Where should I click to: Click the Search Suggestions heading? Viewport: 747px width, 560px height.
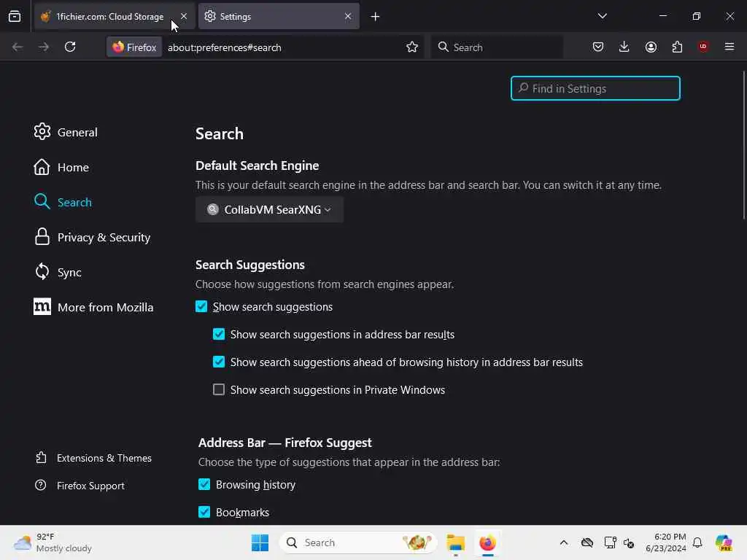(x=250, y=265)
